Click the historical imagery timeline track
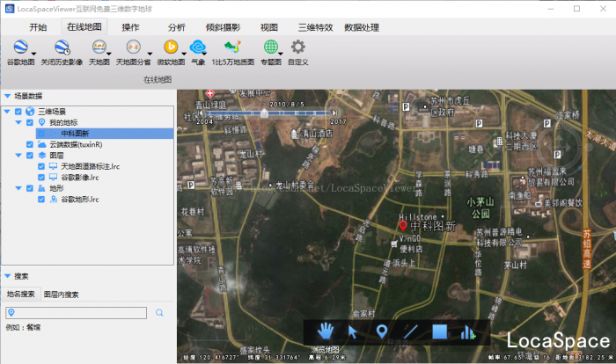 pyautogui.click(x=268, y=113)
